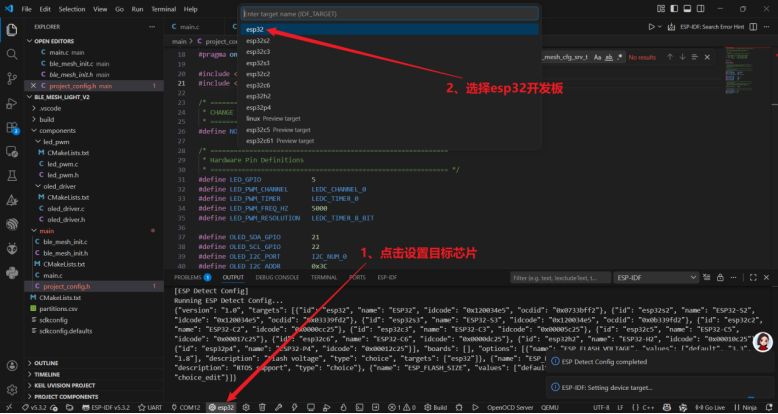Open the Python view in activity bar
The image size is (778, 414).
[12, 273]
